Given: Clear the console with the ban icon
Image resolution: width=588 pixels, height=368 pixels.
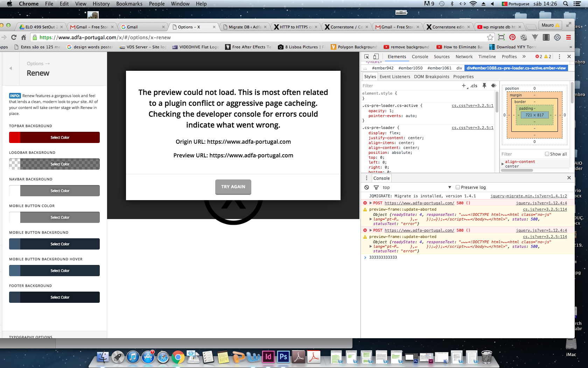Looking at the screenshot, I should coord(366,188).
